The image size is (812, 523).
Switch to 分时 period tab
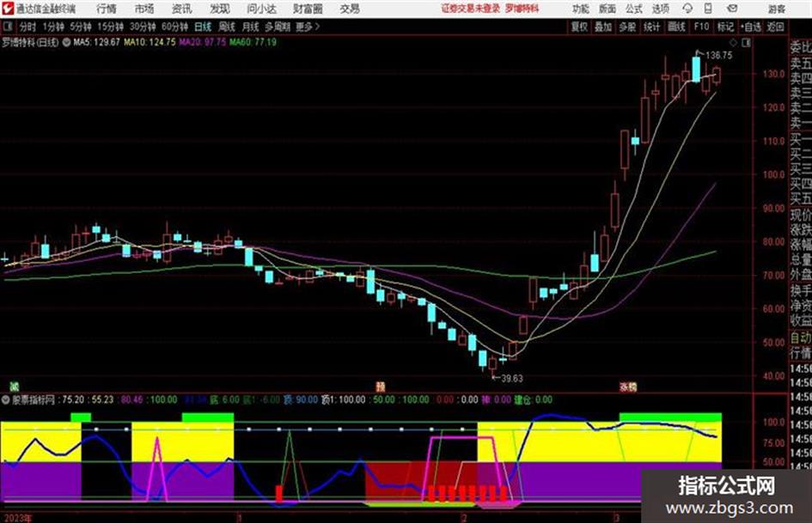pos(28,27)
